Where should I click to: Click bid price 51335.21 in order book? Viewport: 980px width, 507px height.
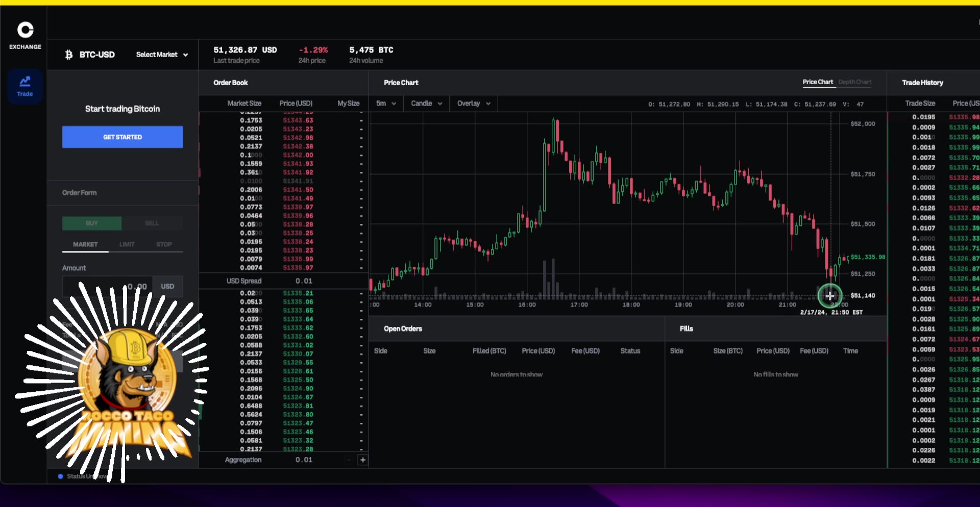[x=298, y=293]
